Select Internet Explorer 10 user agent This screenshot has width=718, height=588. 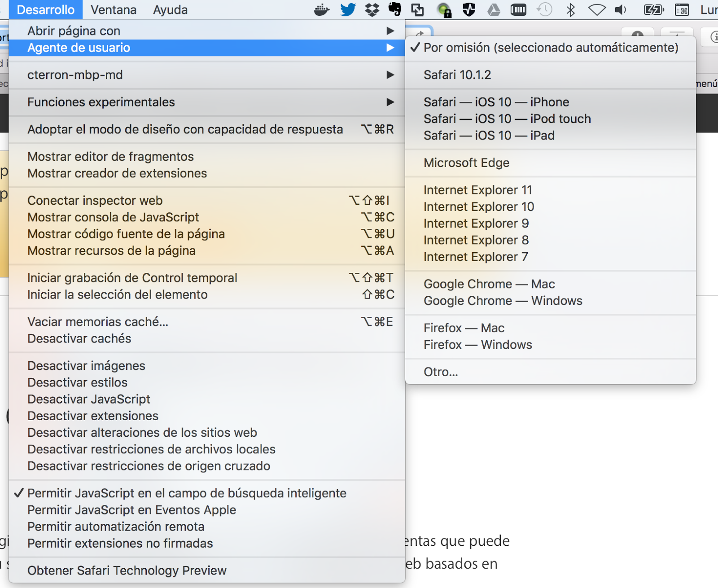point(551,207)
